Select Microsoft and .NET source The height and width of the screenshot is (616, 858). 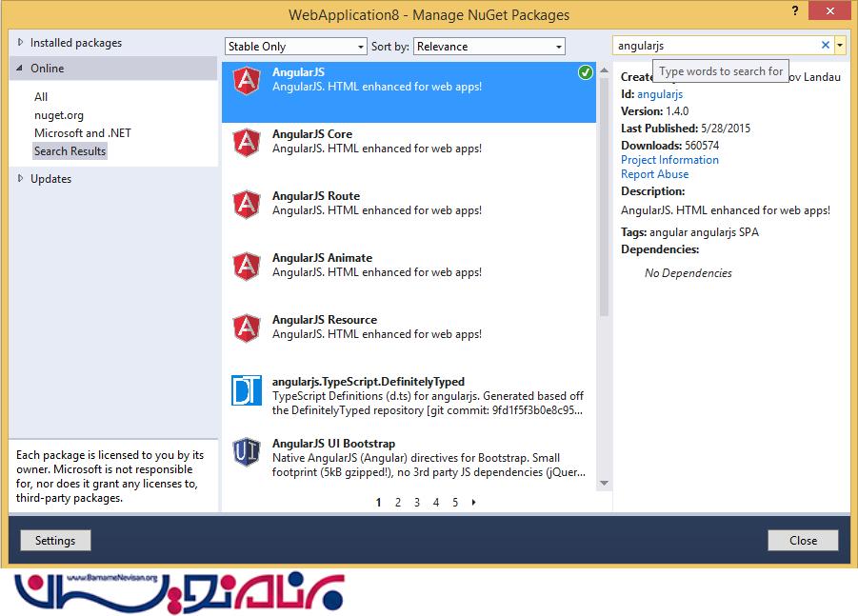pos(83,133)
